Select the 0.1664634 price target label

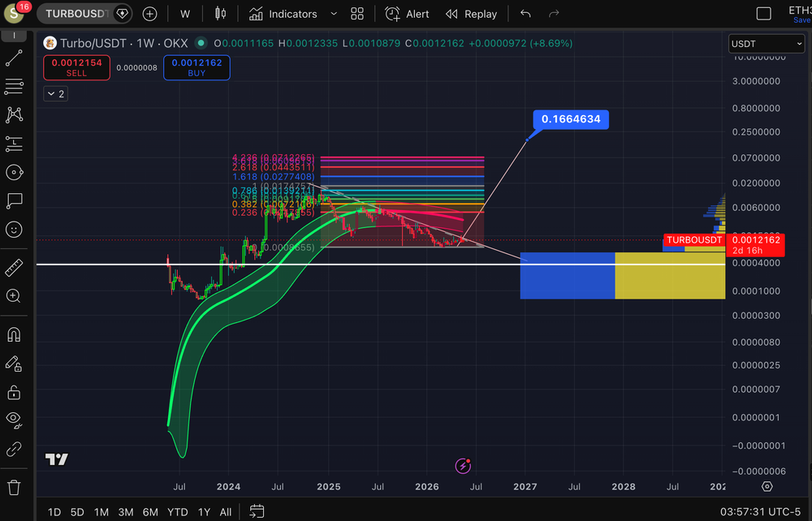point(571,119)
